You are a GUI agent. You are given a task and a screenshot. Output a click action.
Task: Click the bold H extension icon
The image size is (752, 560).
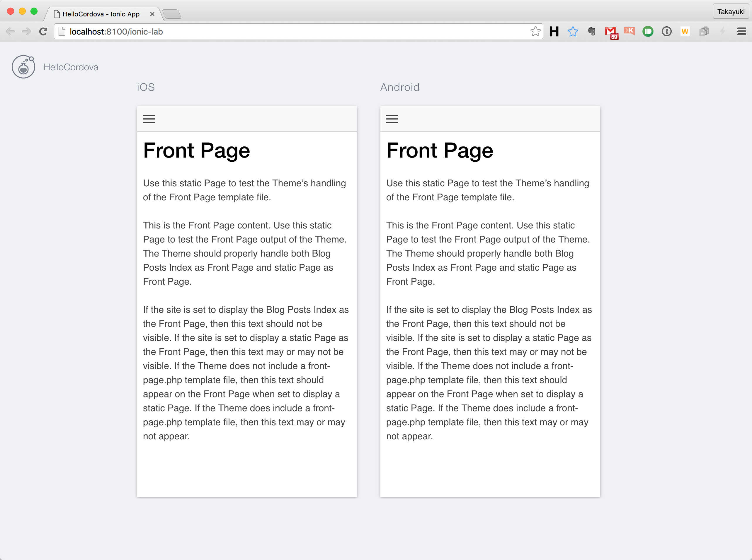[554, 32]
